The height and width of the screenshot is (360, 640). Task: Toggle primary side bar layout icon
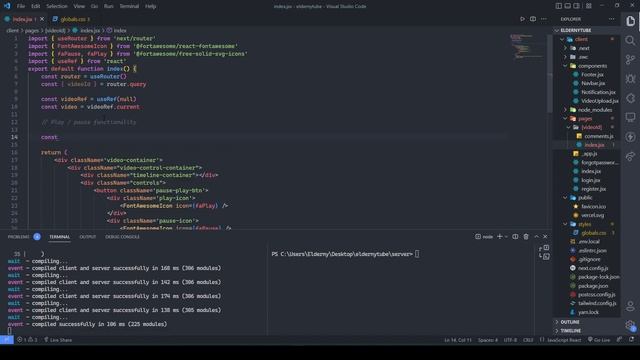coord(558,6)
